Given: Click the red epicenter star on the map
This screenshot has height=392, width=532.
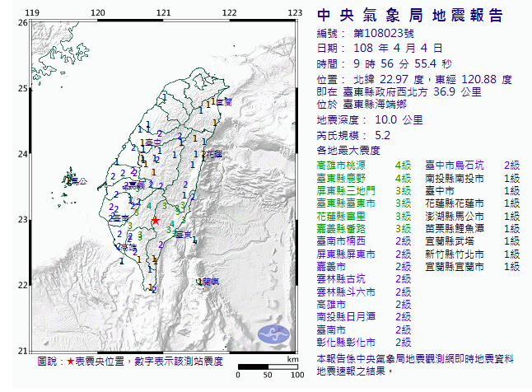Looking at the screenshot, I should [156, 221].
